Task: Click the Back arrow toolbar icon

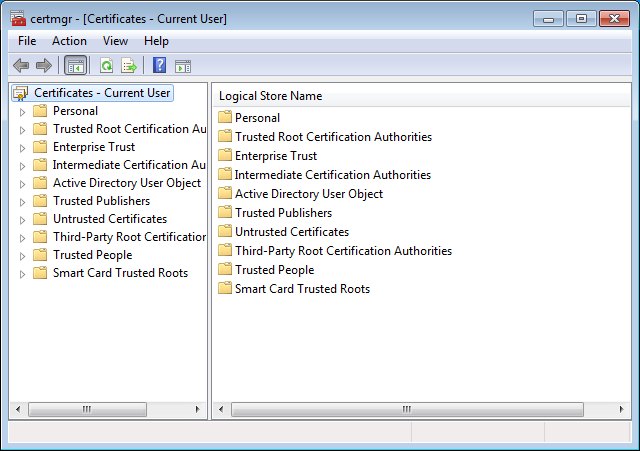Action: (21, 66)
